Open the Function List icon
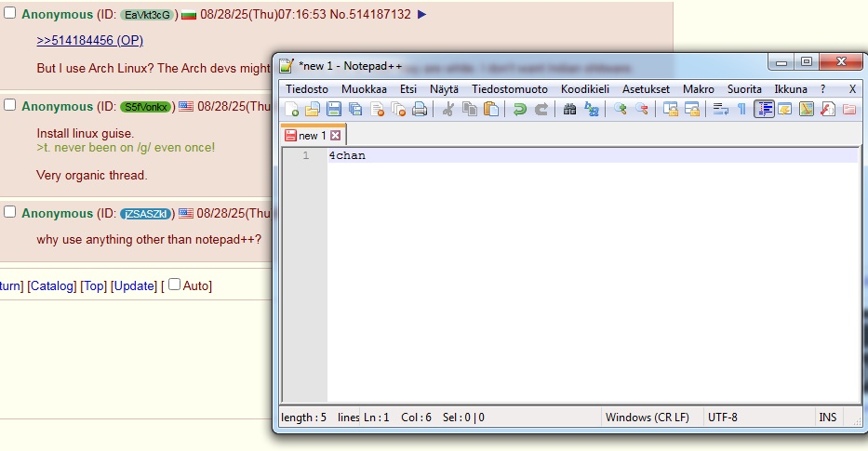This screenshot has height=451, width=868. (828, 109)
